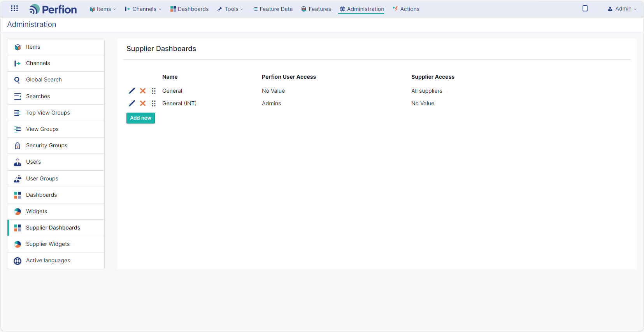Click No Value in the General row
644x332 pixels.
coord(273,91)
